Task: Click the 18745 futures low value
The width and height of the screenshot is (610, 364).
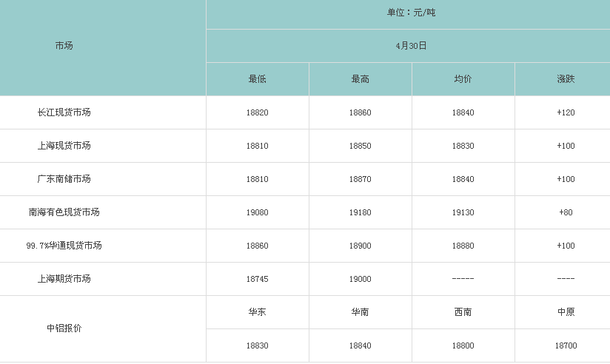Action: (257, 279)
